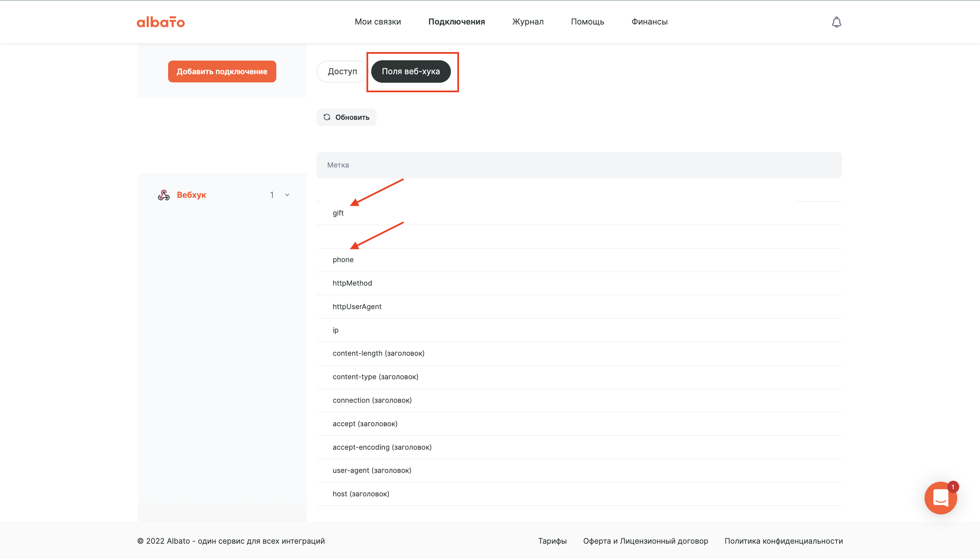
Task: Open Подключения menu
Action: click(457, 22)
